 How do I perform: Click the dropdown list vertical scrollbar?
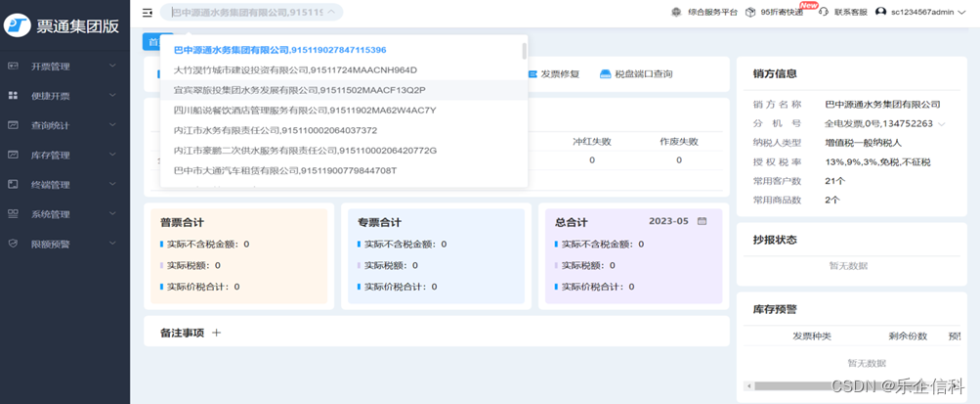click(x=524, y=50)
